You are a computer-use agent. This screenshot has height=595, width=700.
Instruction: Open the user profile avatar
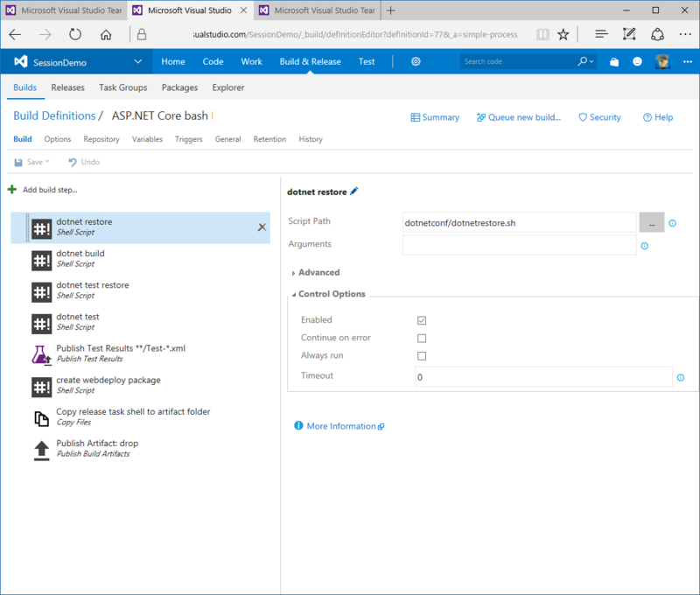[x=662, y=61]
